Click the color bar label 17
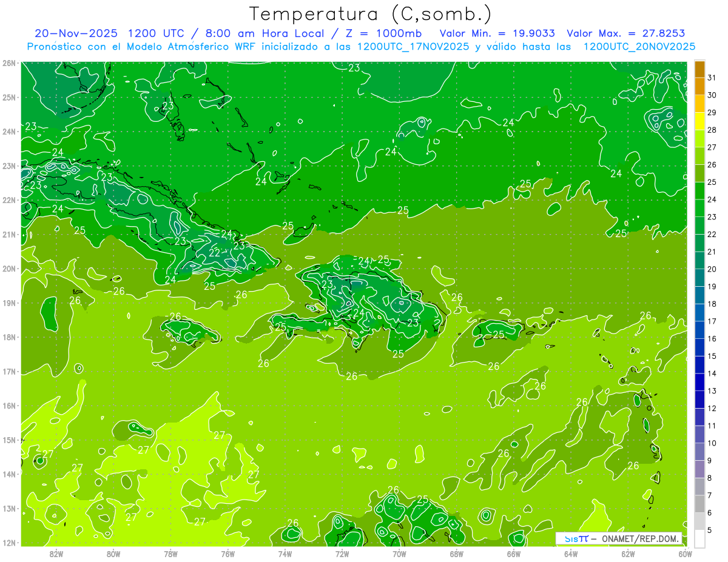 coord(712,321)
